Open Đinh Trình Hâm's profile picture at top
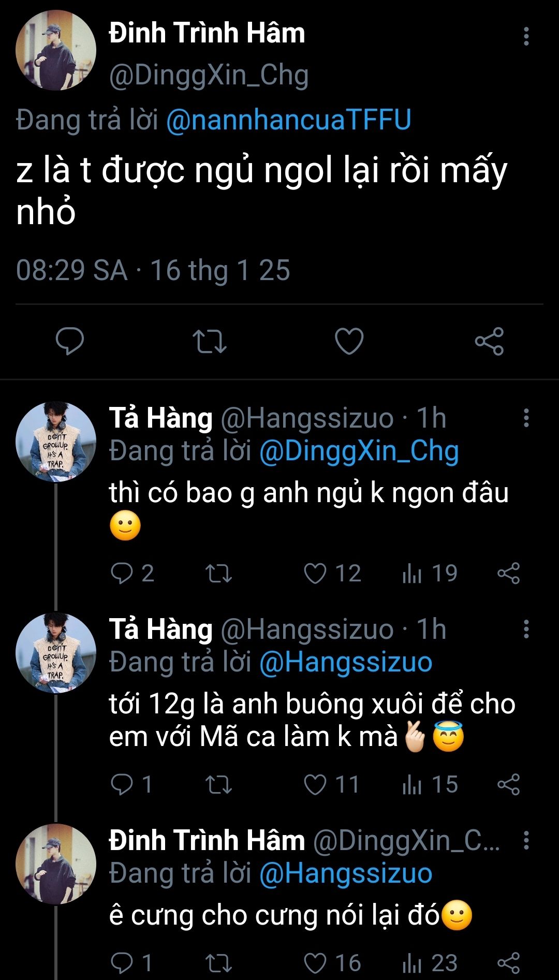Screen dimensions: 559x980 (x=56, y=50)
